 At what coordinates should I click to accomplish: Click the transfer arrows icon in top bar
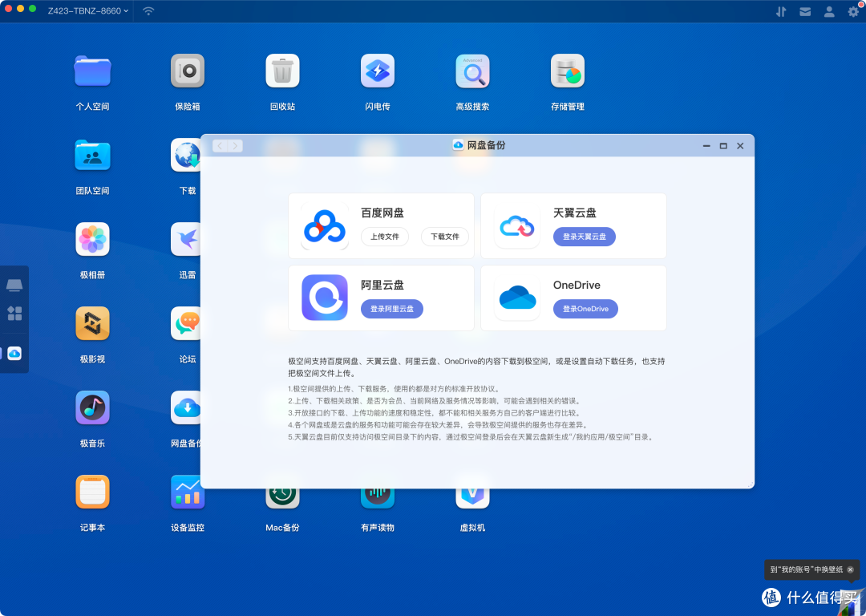(781, 11)
